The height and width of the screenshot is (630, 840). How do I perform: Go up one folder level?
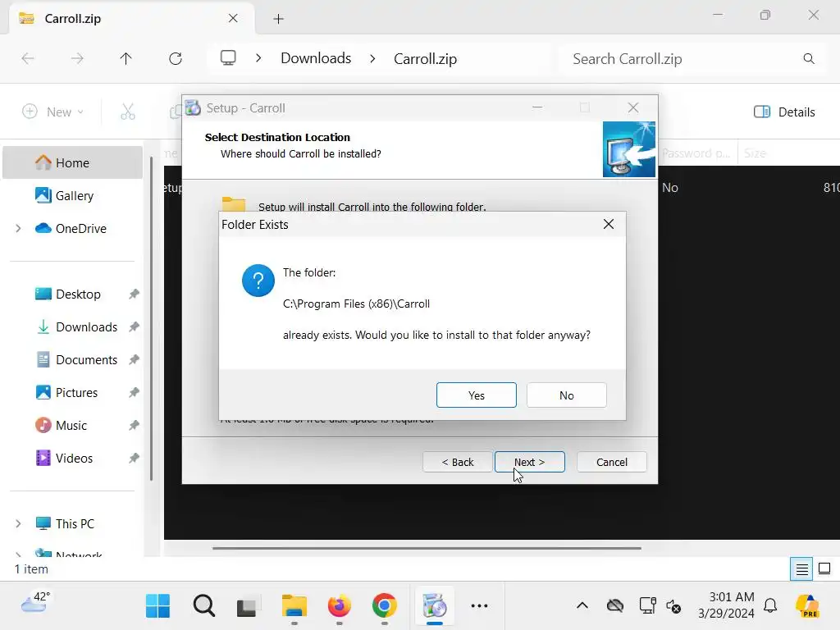[126, 58]
